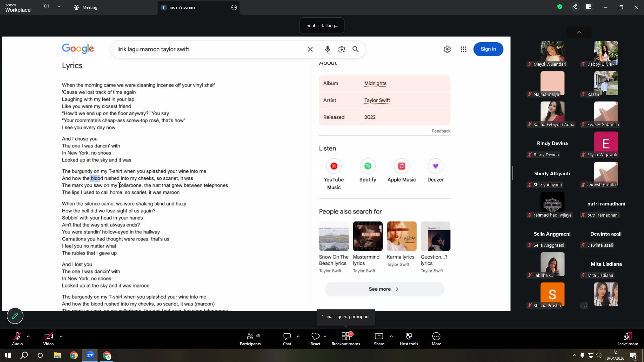Open Google settings gear
The width and height of the screenshot is (644, 362).
pos(447,49)
